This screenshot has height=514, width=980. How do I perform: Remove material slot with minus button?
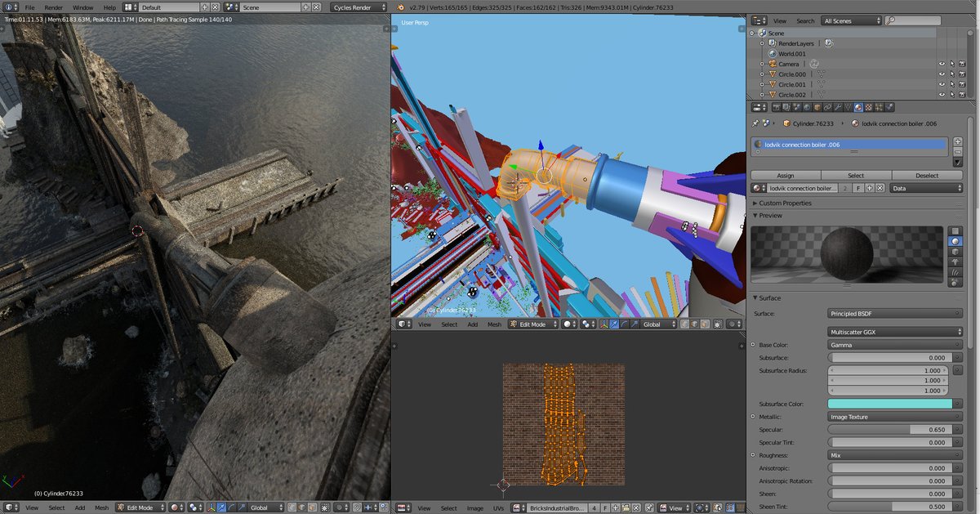click(958, 151)
